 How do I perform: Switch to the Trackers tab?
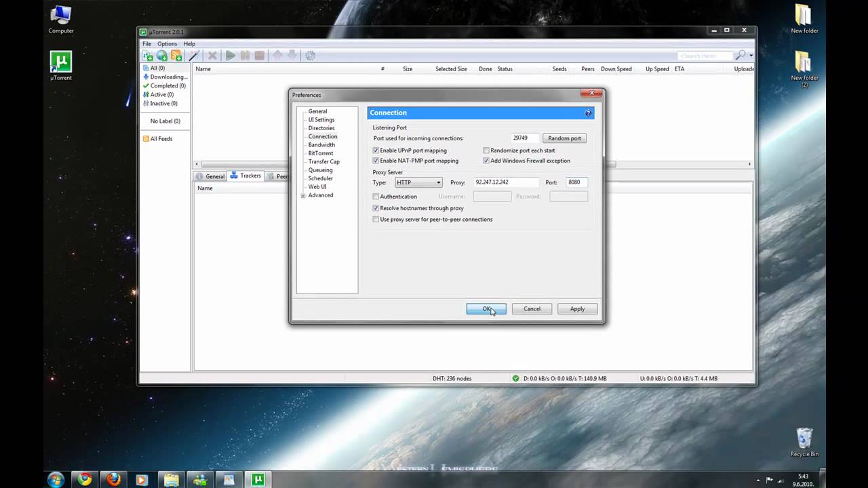point(245,176)
